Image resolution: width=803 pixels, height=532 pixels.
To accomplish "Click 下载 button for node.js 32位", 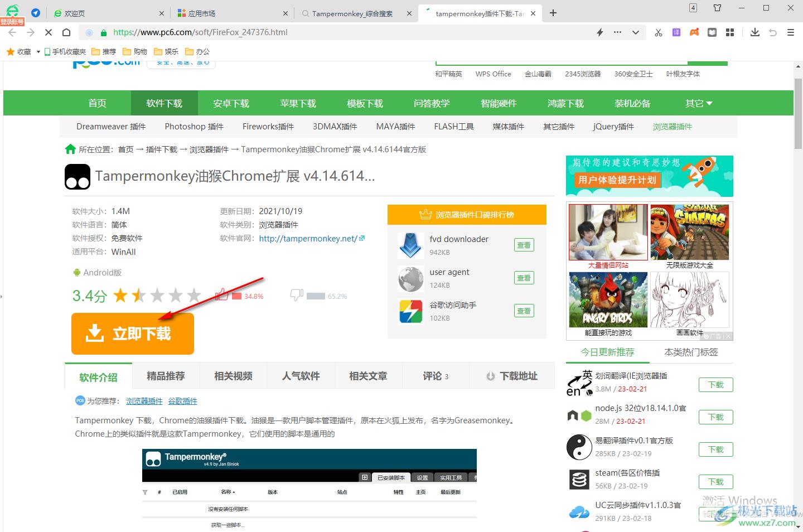I will (x=716, y=417).
